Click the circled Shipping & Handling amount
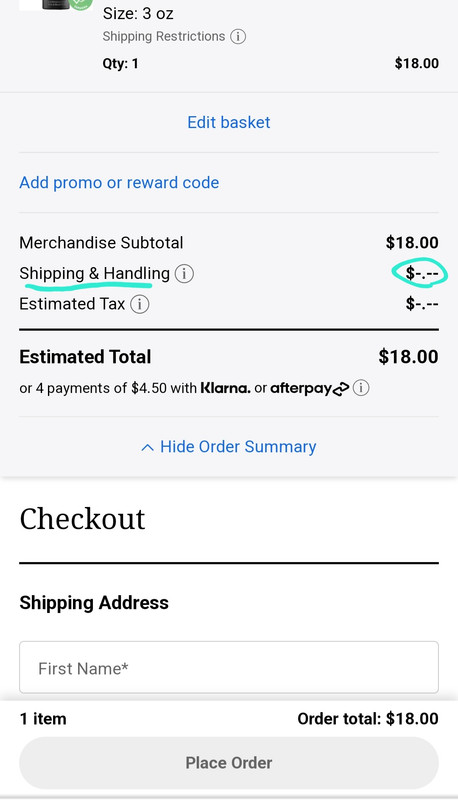458x800 pixels. point(422,274)
